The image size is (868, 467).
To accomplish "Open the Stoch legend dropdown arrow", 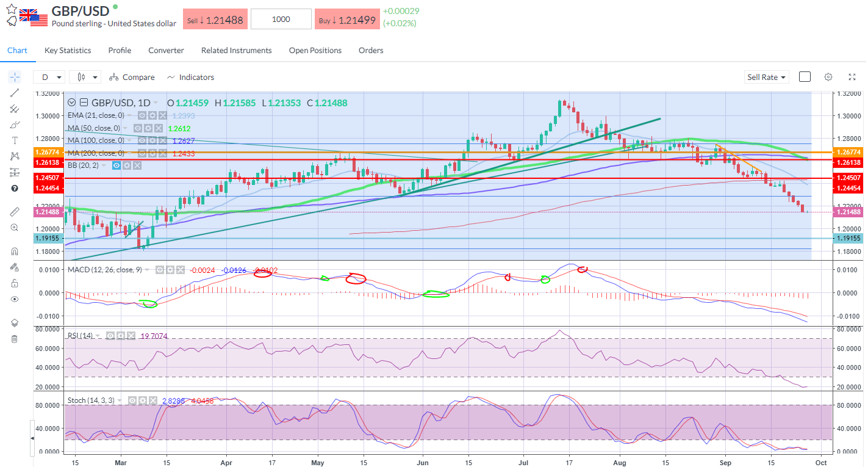I will 120,400.
